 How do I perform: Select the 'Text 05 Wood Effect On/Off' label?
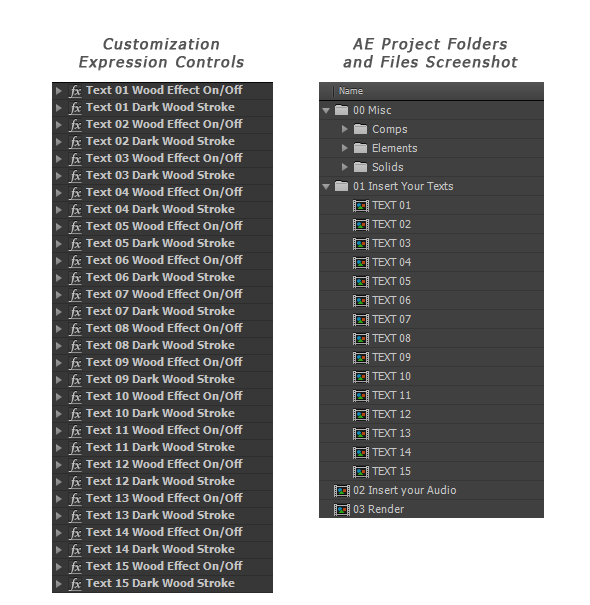(164, 226)
